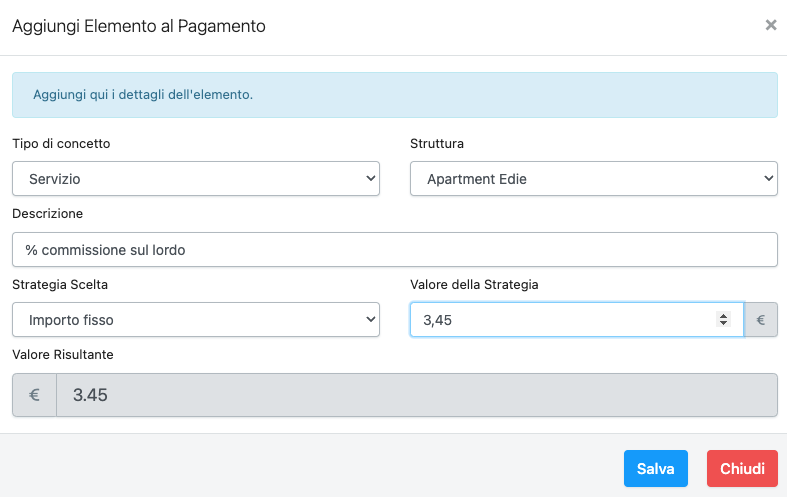Decrease strategy value with the down stepper arrow
Screen dimensions: 787x497
click(724, 324)
